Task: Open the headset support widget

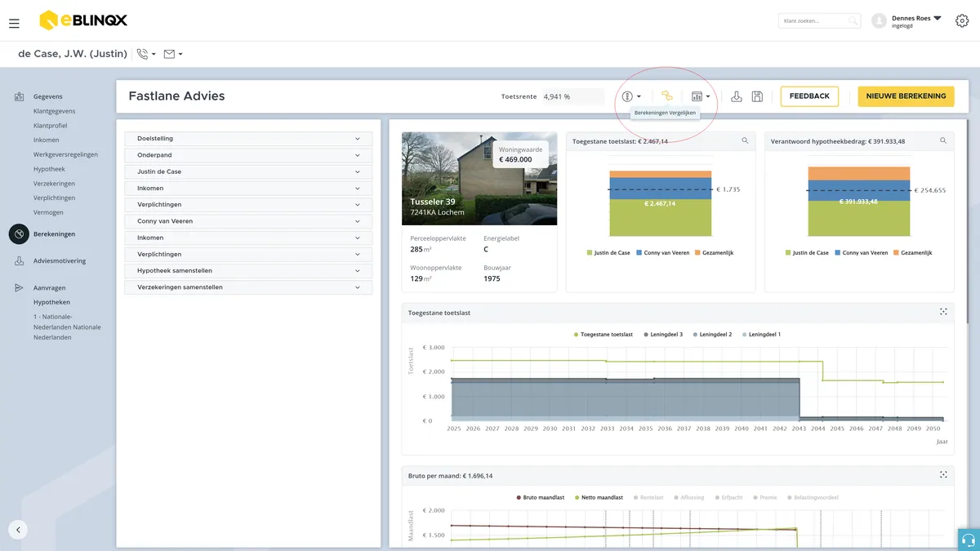Action: 969,540
